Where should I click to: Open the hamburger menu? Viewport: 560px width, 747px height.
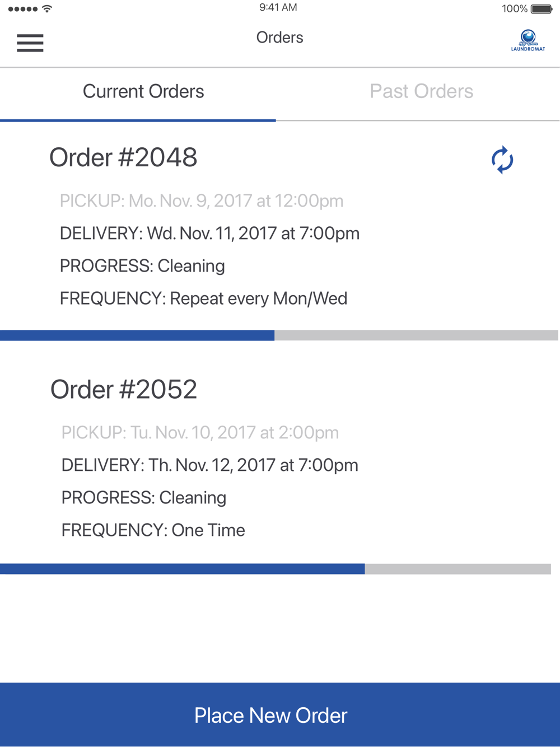click(x=30, y=43)
